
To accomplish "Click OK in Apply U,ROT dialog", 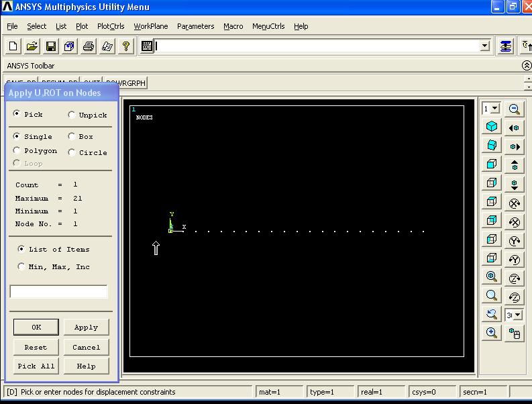I will (36, 327).
